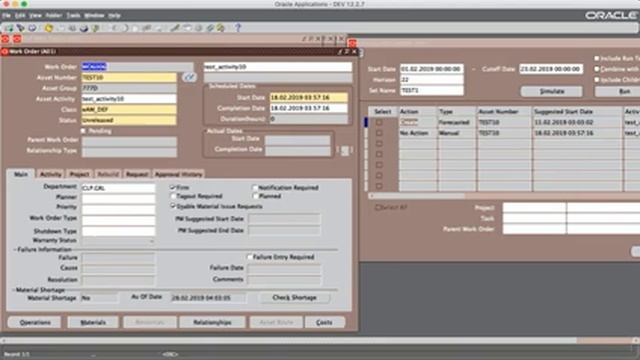This screenshot has height=360, width=640.
Task: Click the Scheduled Start Date field
Action: 309,98
